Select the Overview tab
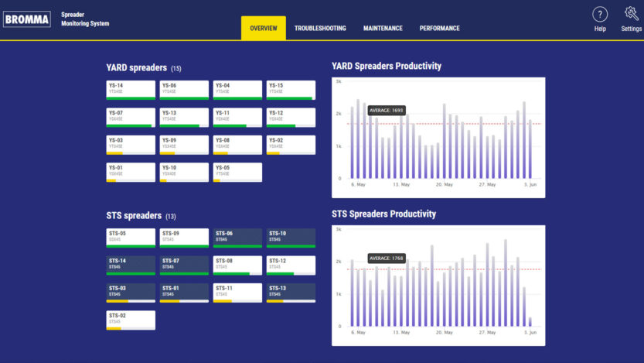Viewport: 644px width, 363px height. [x=263, y=29]
